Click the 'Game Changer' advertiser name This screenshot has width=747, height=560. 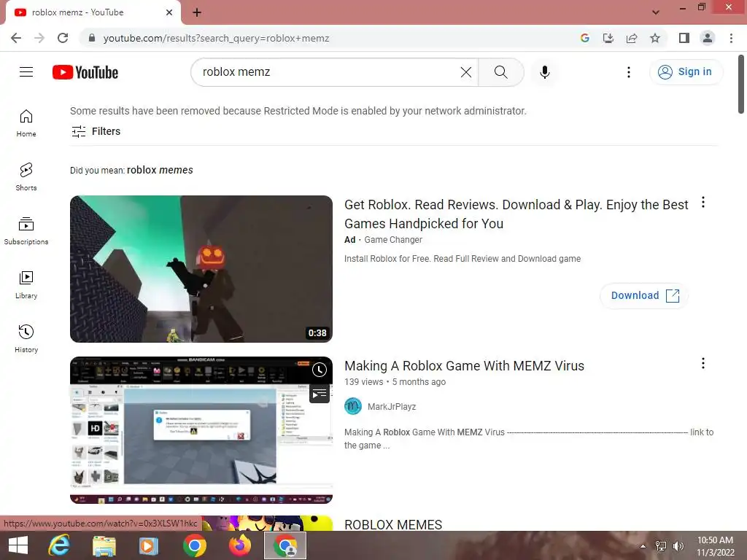tap(393, 239)
